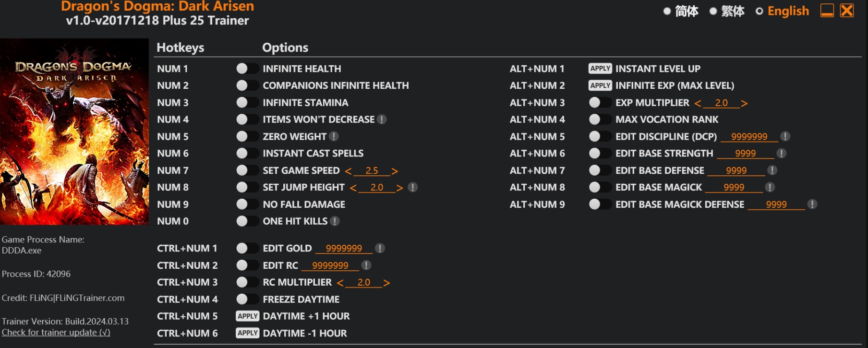
Task: Decrease EXP multiplier using the left arrow
Action: pos(698,103)
